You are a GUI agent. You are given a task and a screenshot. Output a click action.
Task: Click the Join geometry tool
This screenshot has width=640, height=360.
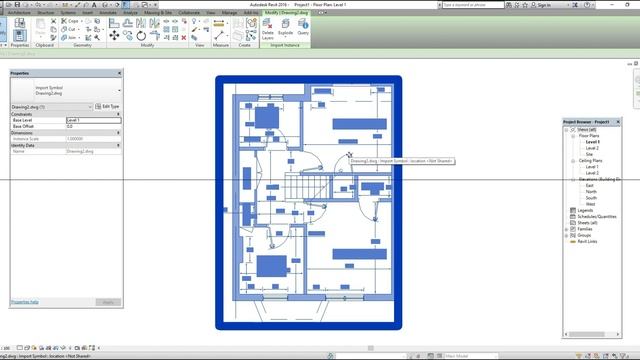(69, 38)
